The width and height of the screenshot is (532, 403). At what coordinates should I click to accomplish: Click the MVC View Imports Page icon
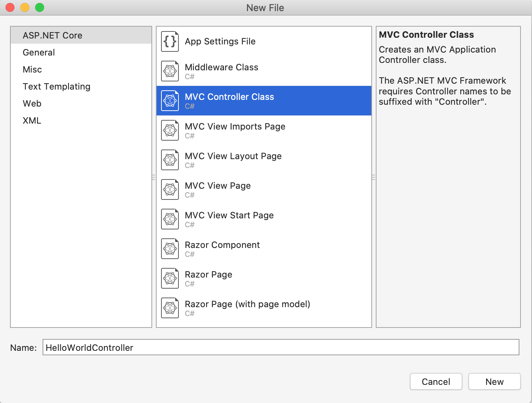click(x=170, y=130)
